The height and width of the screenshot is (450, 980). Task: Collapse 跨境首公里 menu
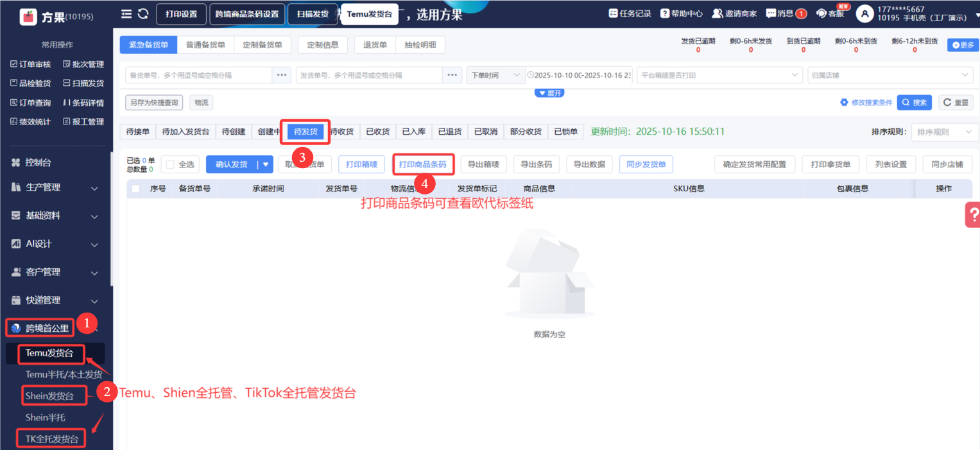(x=55, y=328)
